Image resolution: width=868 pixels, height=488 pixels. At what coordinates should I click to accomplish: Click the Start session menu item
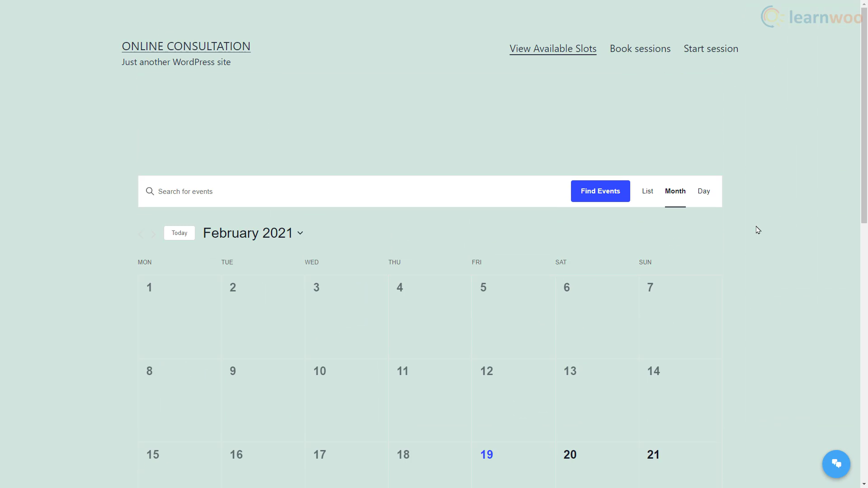tap(711, 48)
